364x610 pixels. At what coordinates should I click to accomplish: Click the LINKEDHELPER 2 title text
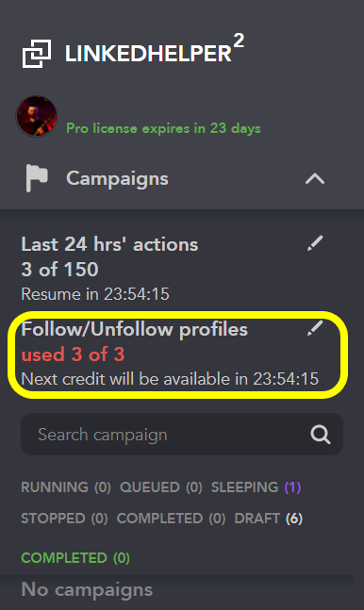(154, 50)
